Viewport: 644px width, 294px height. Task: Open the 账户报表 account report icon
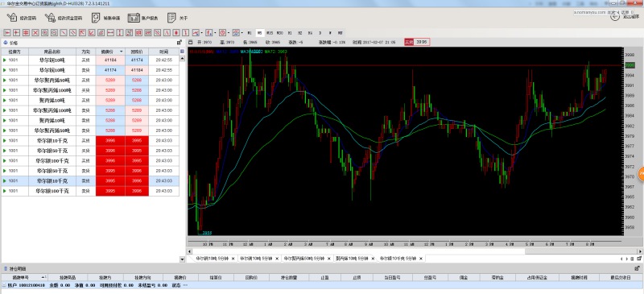(x=134, y=18)
